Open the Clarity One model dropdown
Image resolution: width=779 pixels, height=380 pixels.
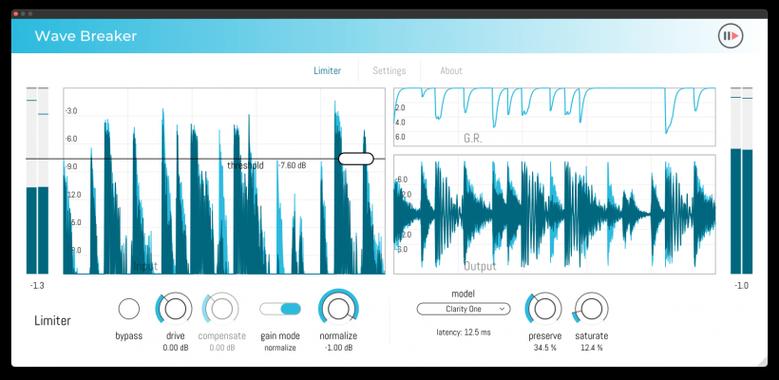tap(464, 308)
